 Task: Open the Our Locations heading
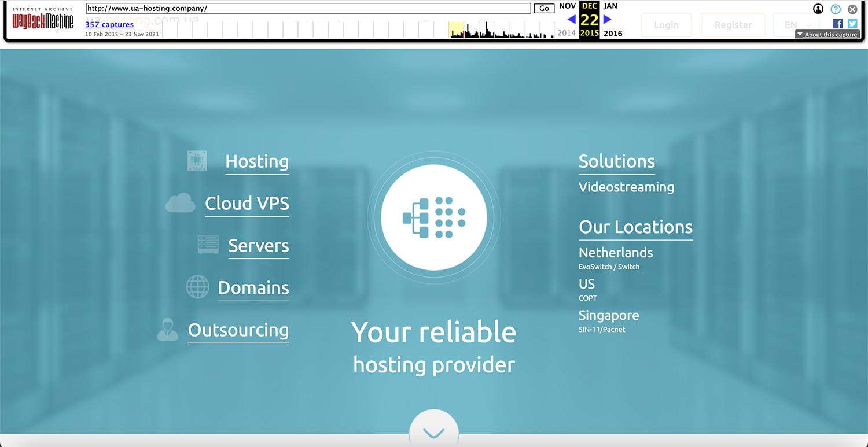pos(635,227)
